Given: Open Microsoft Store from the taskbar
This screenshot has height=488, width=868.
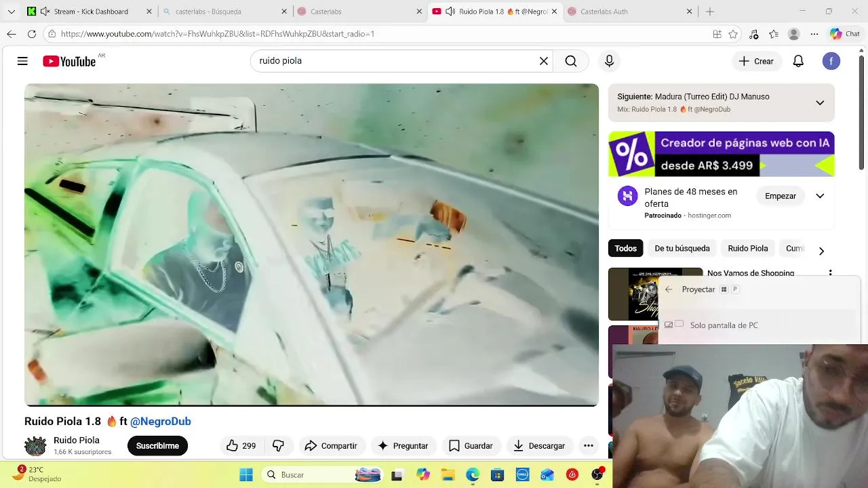Looking at the screenshot, I should (x=497, y=475).
